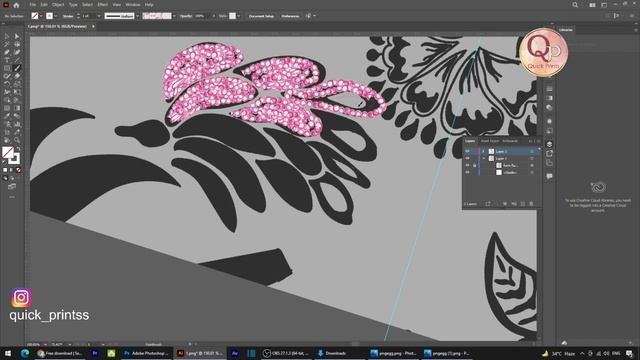Open the Layers panel dock icon

[549, 144]
